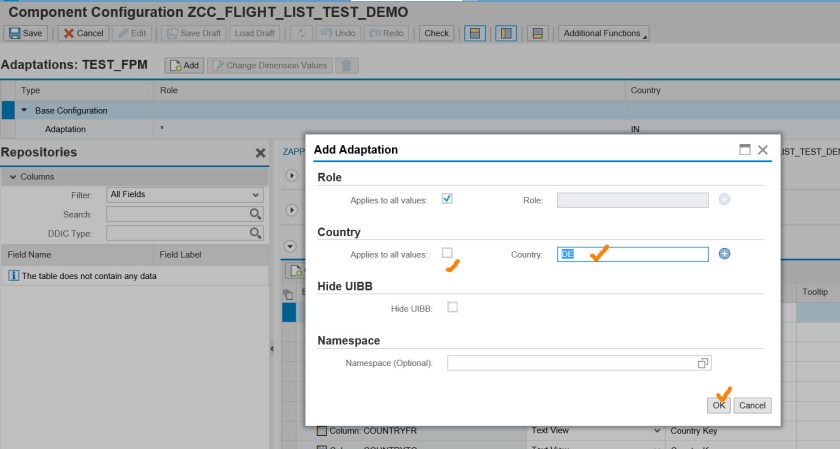
Task: Collapse the Base Configuration tree node
Action: coord(25,110)
